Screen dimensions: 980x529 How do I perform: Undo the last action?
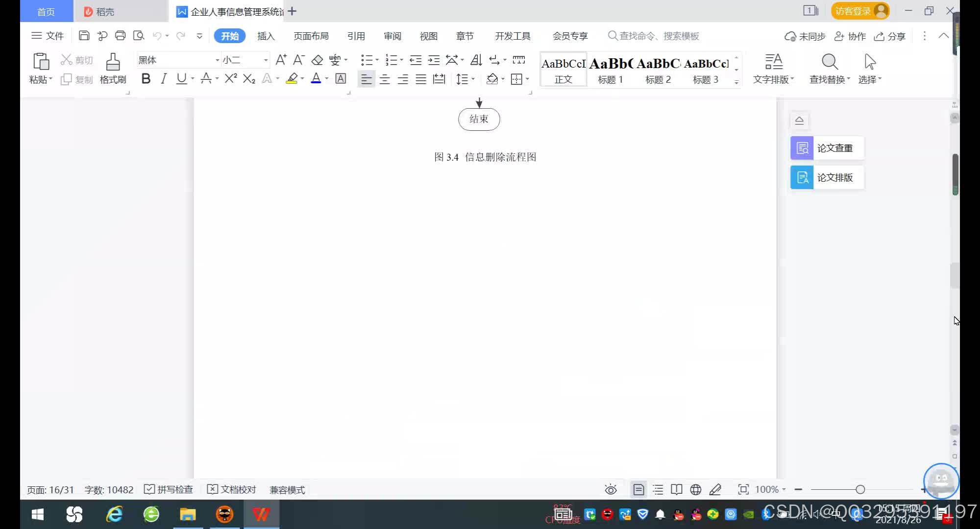point(157,36)
